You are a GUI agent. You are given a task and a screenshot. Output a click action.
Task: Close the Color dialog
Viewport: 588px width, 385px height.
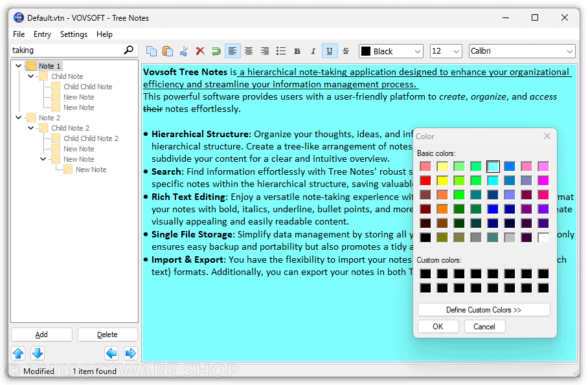click(547, 136)
